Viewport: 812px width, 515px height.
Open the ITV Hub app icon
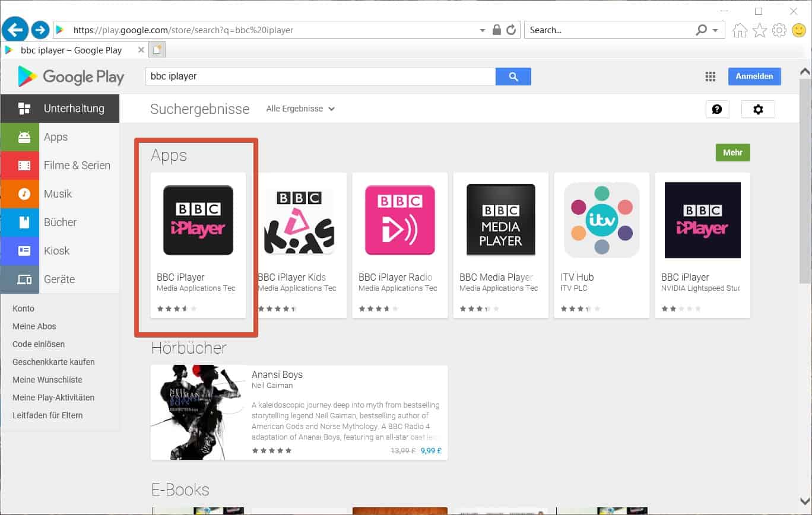click(602, 220)
